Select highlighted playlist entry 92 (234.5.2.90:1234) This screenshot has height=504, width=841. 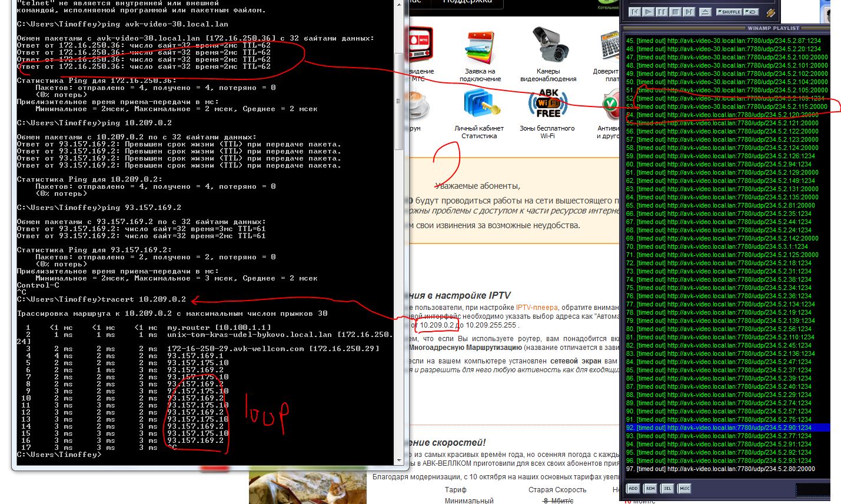pos(727,428)
